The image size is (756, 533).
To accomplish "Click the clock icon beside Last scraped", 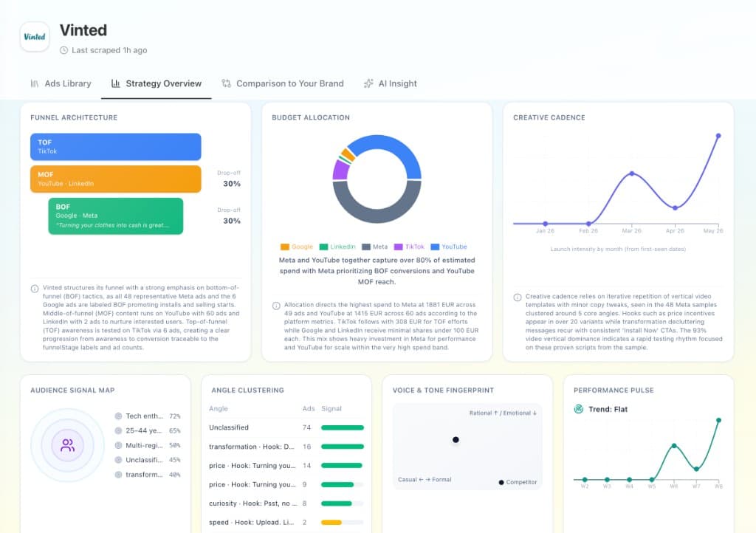I will coord(63,50).
